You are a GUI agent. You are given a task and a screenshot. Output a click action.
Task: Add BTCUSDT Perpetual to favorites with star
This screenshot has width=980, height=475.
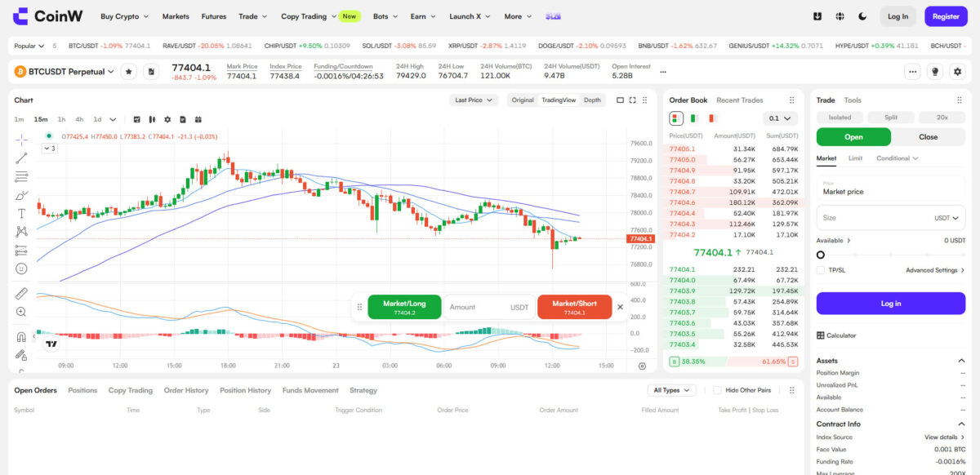(x=129, y=72)
